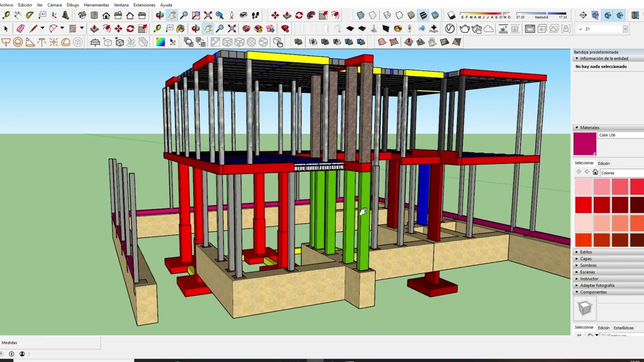Open the Extensiones menu
Viewport: 644px width, 362px height.
[x=144, y=5]
